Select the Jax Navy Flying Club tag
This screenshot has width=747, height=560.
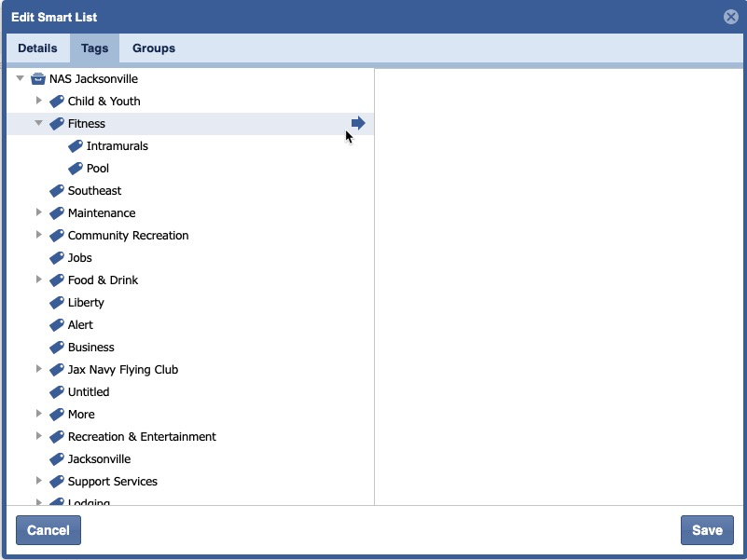point(122,370)
